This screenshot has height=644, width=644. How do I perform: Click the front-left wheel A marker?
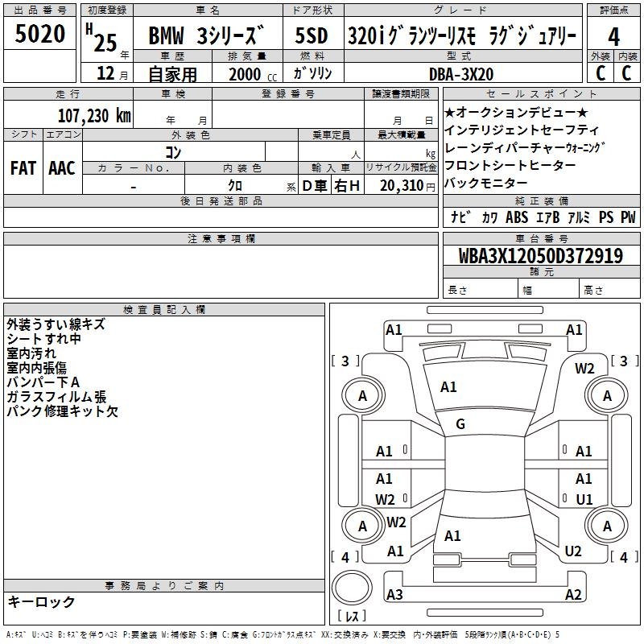[363, 395]
